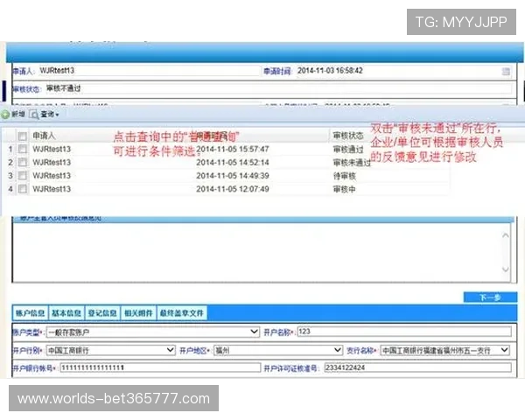
Task: Open the 最终盖章文件 tab
Action: pos(182,313)
